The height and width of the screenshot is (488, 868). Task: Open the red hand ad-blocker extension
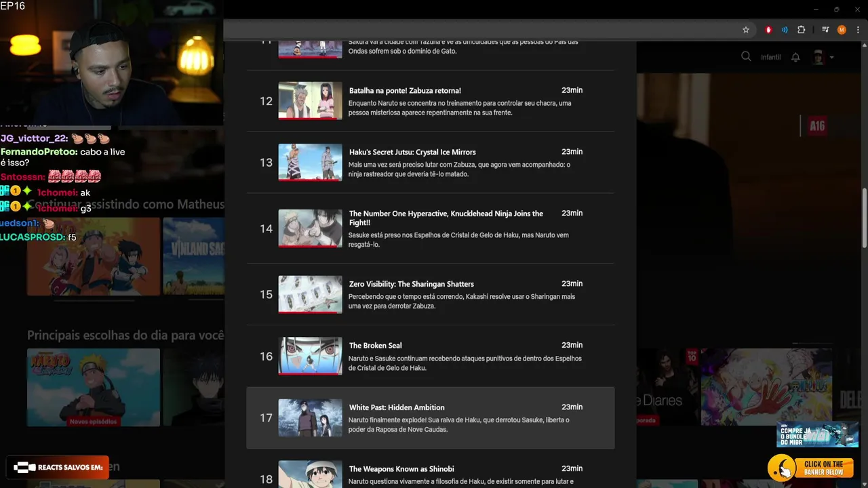click(x=768, y=30)
